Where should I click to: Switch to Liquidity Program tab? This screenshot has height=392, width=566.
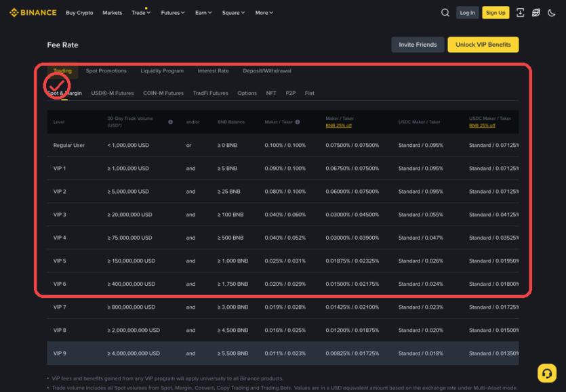(162, 70)
